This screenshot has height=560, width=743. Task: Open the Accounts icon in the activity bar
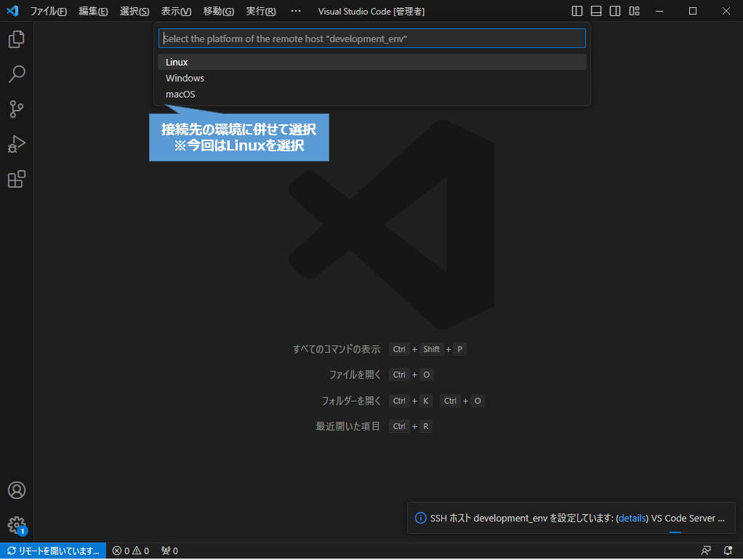[x=16, y=490]
